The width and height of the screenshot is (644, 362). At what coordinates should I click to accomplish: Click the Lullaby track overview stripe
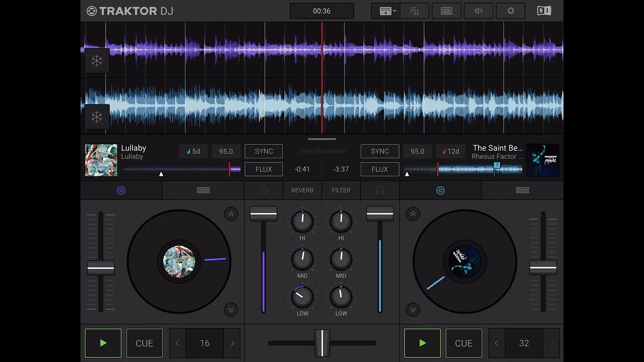(x=181, y=169)
